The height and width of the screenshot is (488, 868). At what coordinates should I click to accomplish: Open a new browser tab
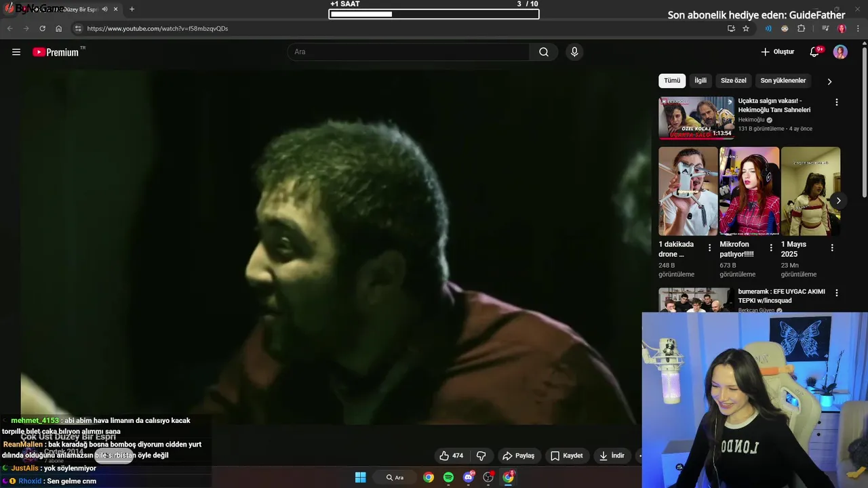(x=132, y=9)
